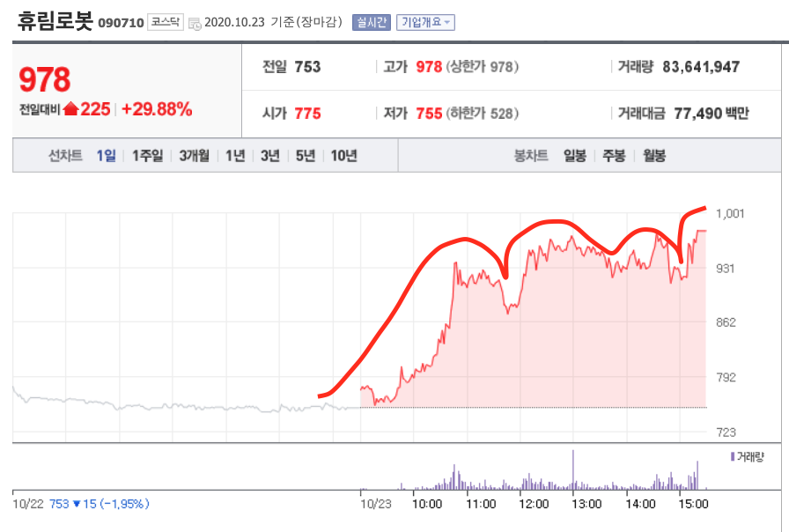The image size is (789, 532).
Task: Click the red up-arrow change icon
Action: tap(71, 108)
